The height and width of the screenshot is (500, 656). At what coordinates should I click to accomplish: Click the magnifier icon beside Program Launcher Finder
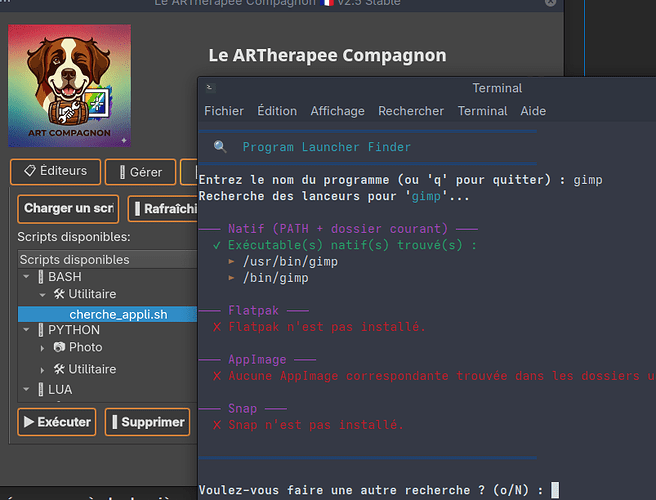[x=220, y=146]
